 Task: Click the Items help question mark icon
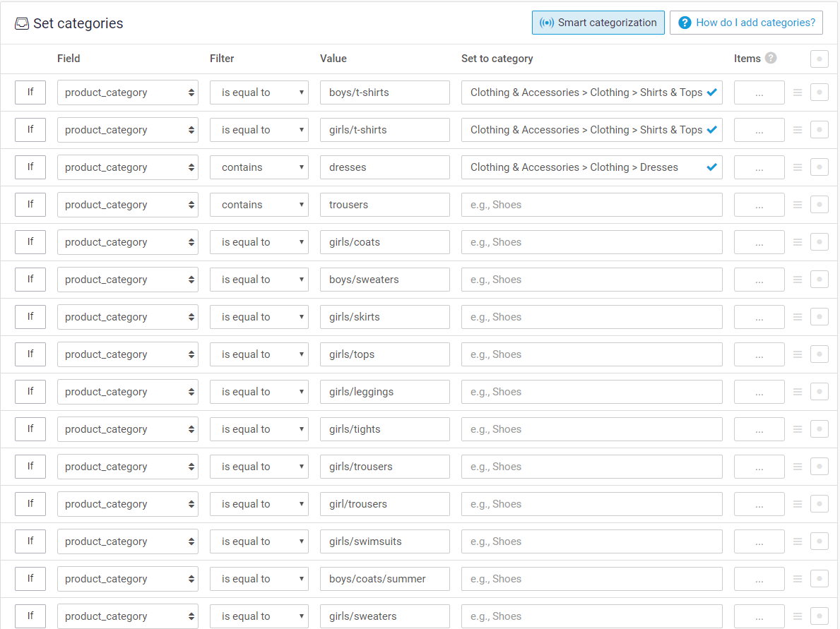point(770,59)
